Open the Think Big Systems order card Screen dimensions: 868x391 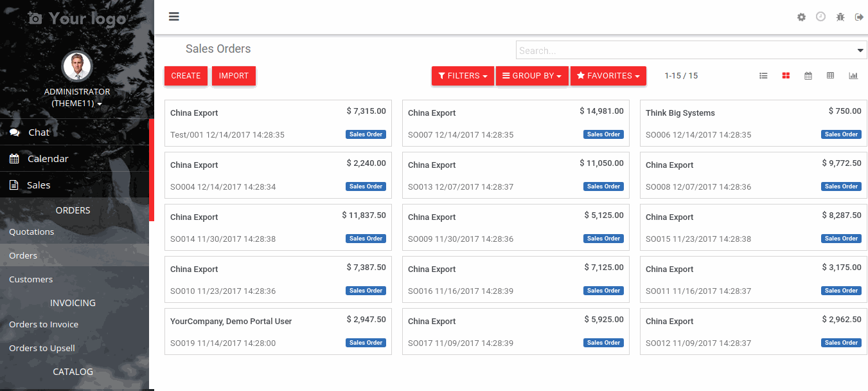(x=754, y=123)
